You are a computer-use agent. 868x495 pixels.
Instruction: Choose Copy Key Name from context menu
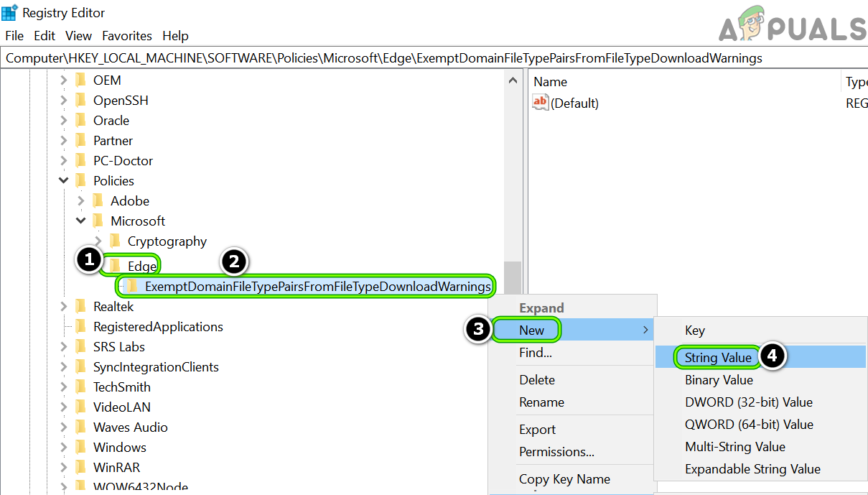[x=564, y=479]
